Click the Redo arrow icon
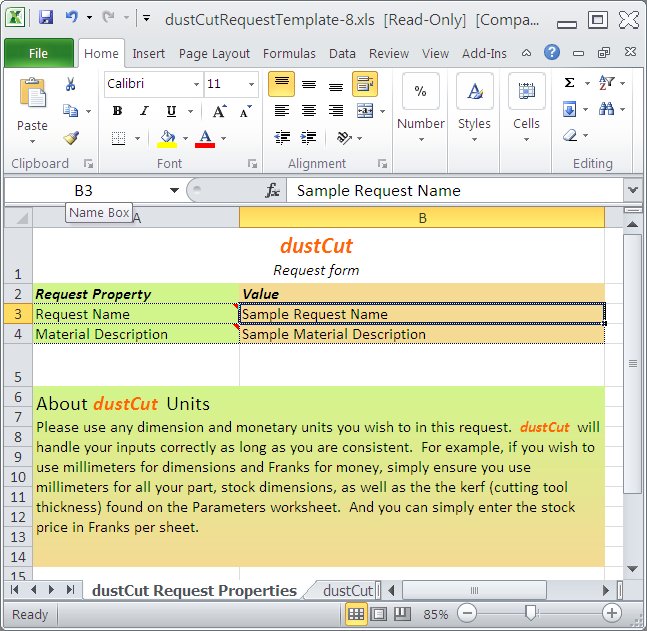The image size is (647, 631). click(x=108, y=17)
